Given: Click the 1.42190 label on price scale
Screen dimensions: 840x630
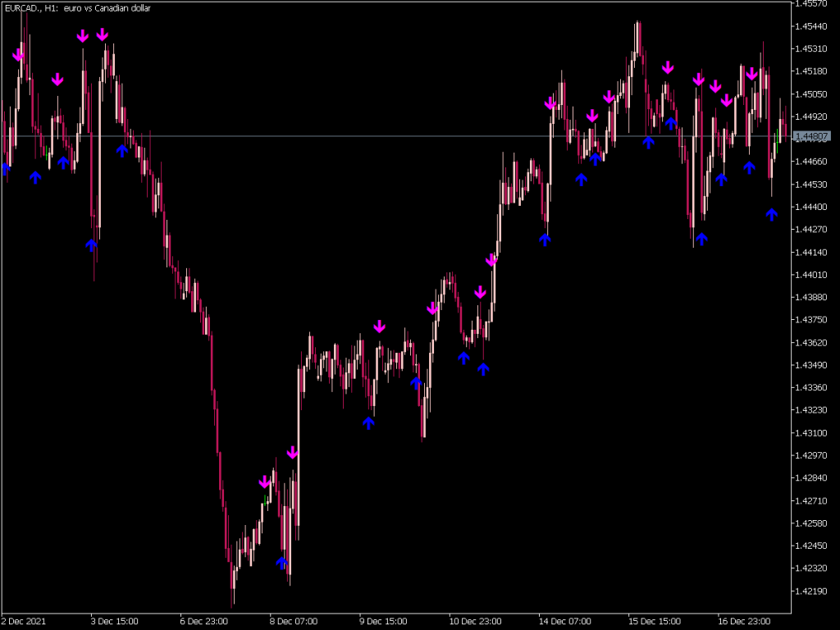Looking at the screenshot, I should [812, 591].
